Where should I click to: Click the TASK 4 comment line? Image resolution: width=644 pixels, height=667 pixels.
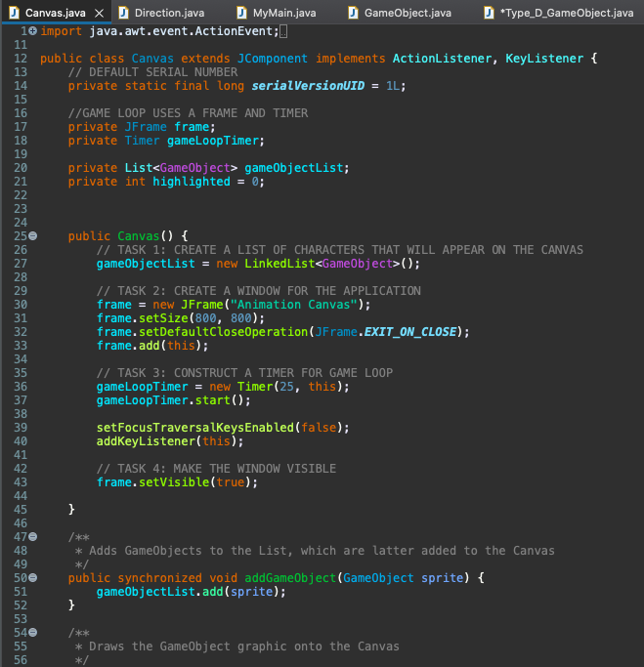(x=216, y=469)
